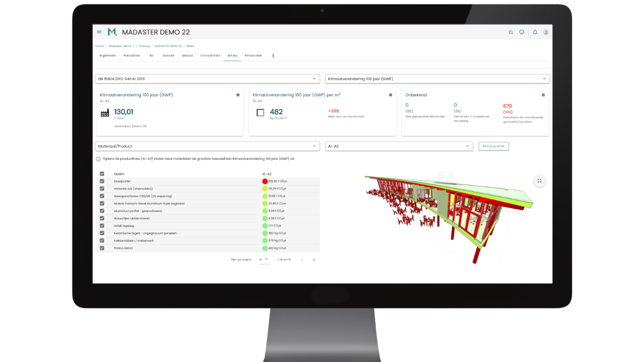
Task: Open the user account avatar
Action: tap(546, 32)
